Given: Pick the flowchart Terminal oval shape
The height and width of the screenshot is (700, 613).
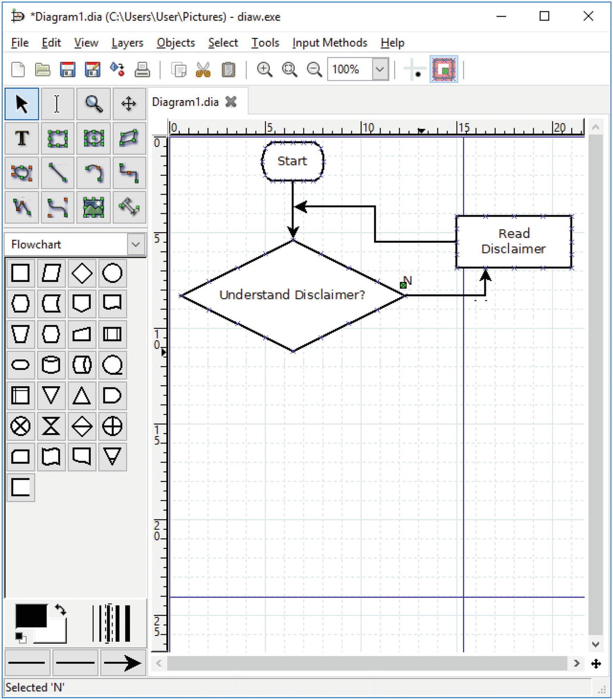Looking at the screenshot, I should [x=21, y=365].
